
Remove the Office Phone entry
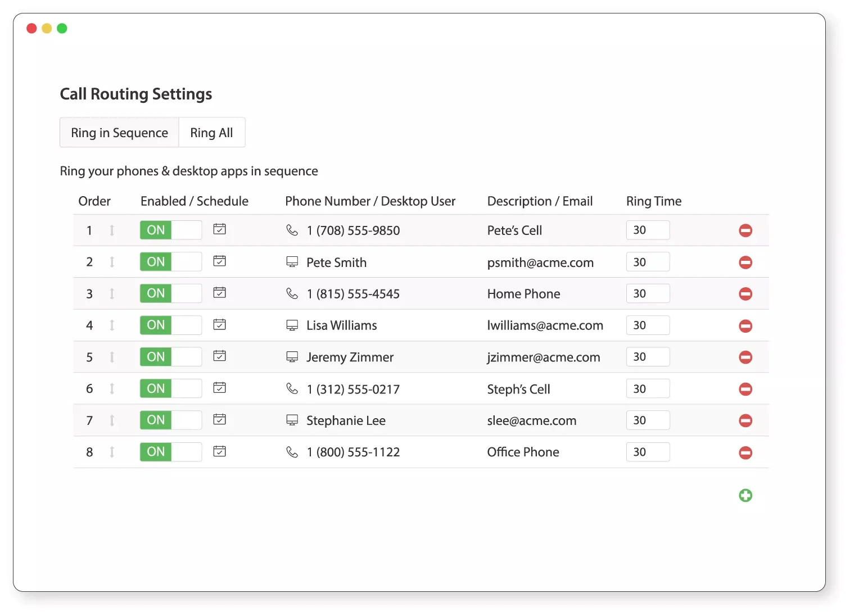[745, 452]
